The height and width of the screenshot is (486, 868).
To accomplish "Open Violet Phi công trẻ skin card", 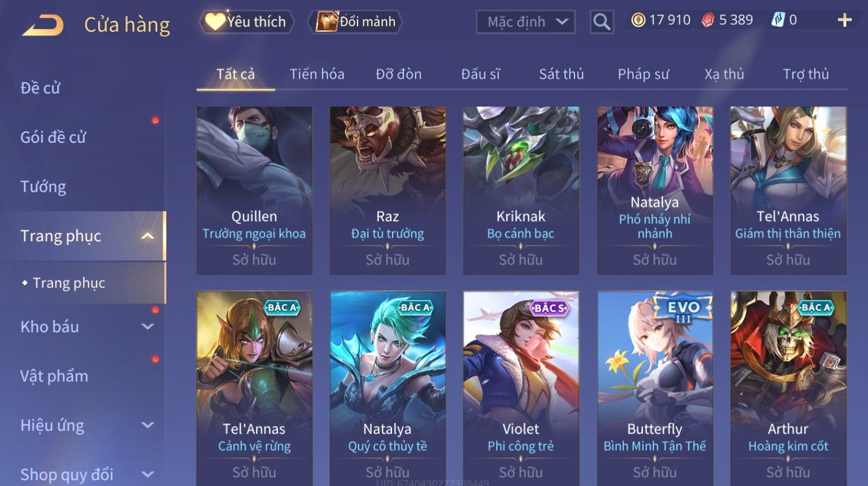I will pos(521,388).
